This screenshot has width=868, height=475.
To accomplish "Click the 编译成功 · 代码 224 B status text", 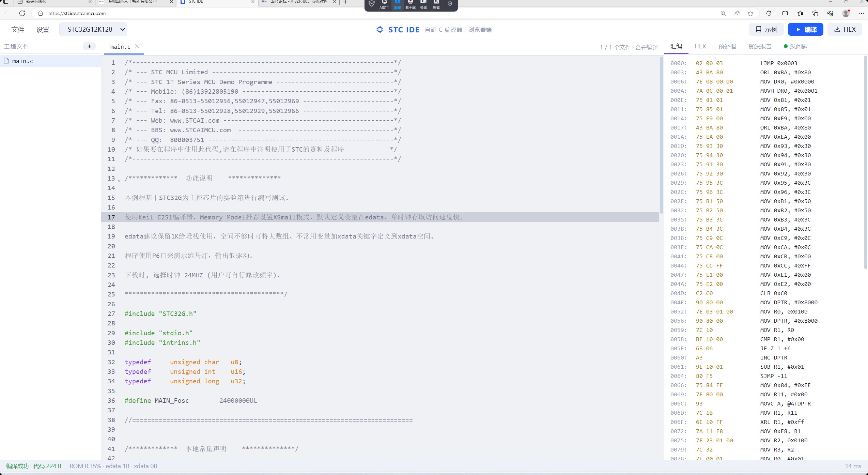I will pyautogui.click(x=34, y=466).
